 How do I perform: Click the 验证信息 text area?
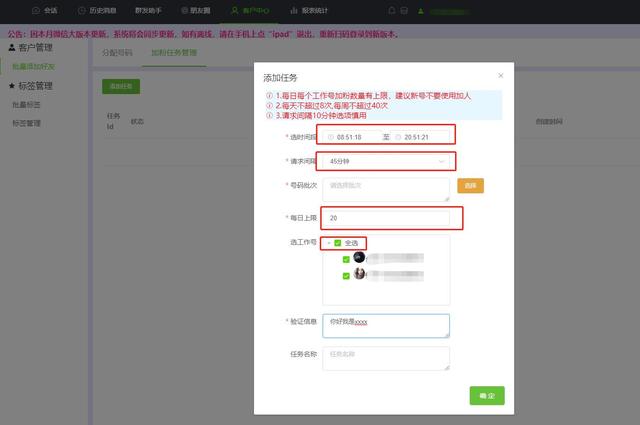pos(386,325)
